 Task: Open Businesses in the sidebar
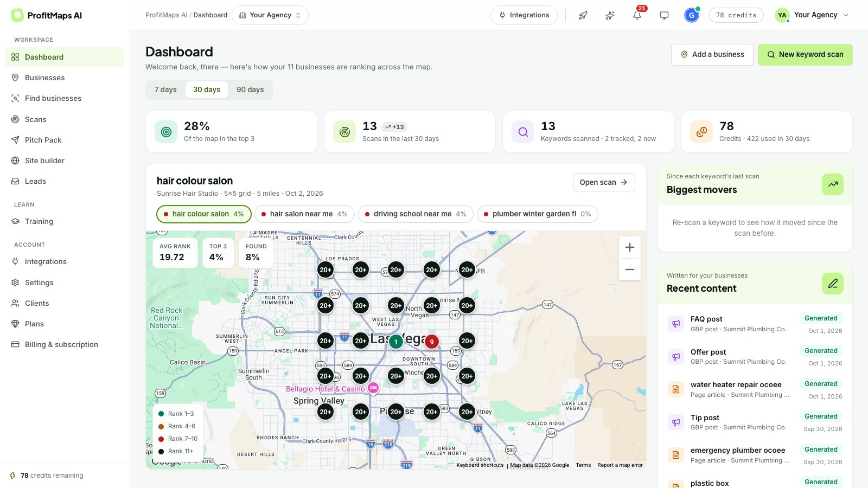pyautogui.click(x=65, y=78)
